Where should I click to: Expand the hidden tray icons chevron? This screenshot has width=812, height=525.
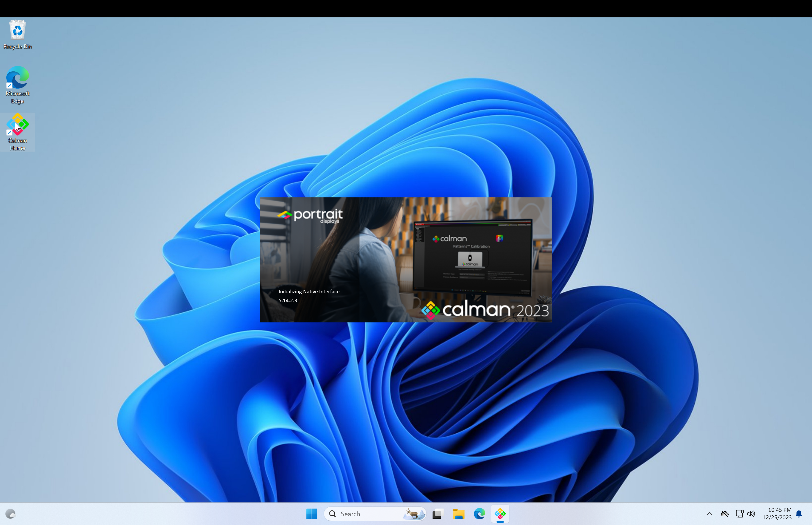point(709,513)
